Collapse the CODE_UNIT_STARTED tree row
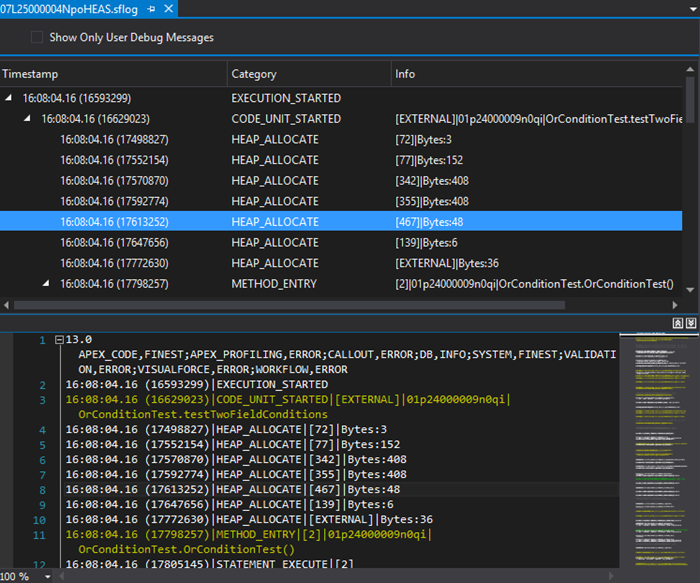This screenshot has width=700, height=583. pyautogui.click(x=27, y=118)
